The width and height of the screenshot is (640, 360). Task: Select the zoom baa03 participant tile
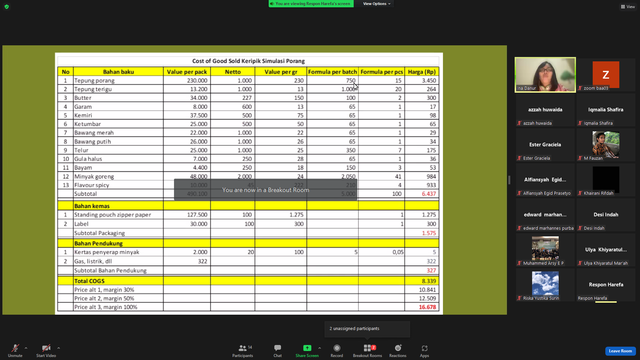(606, 75)
